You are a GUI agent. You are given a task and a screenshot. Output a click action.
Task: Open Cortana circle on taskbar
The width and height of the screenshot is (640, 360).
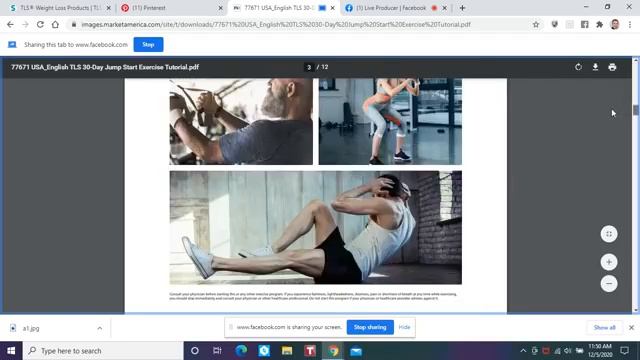point(195,351)
